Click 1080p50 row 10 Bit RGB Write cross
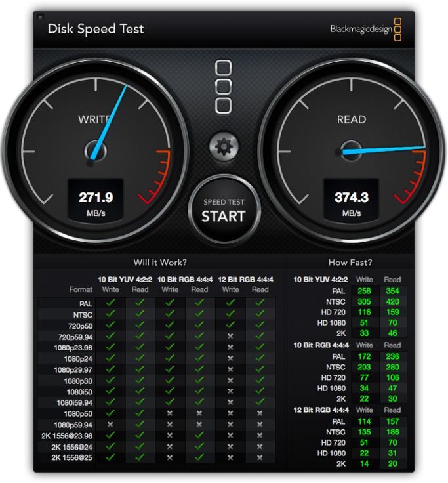The height and width of the screenshot is (483, 448). [170, 413]
